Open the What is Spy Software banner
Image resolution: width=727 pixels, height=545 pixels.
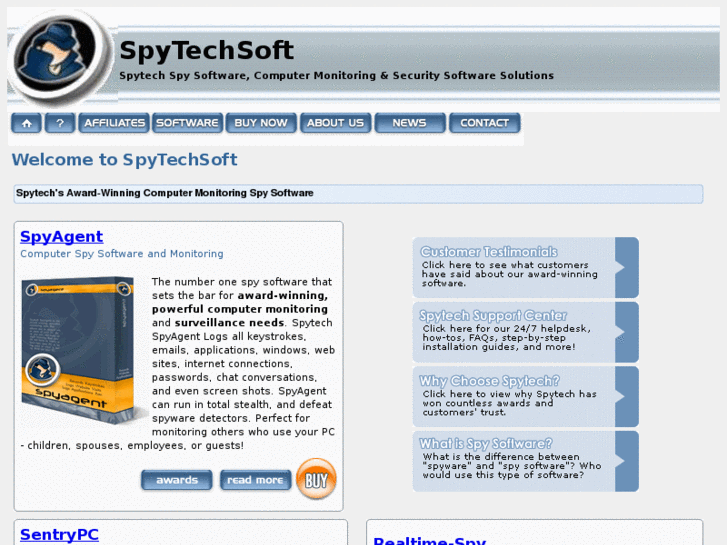(526, 461)
